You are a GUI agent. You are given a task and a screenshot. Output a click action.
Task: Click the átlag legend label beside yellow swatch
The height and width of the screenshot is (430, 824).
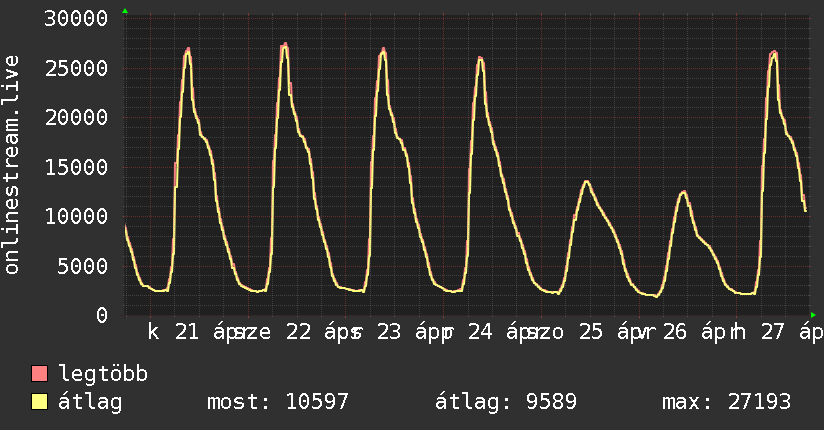pyautogui.click(x=90, y=403)
